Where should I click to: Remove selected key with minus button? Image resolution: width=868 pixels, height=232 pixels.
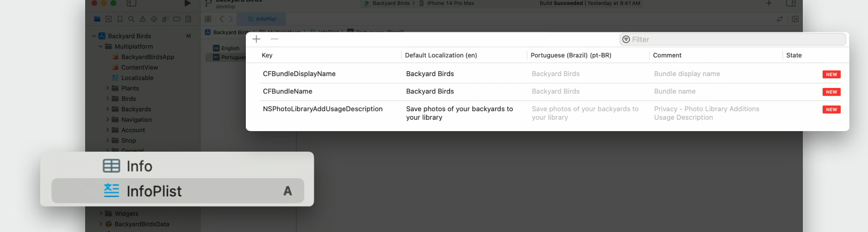pos(274,39)
